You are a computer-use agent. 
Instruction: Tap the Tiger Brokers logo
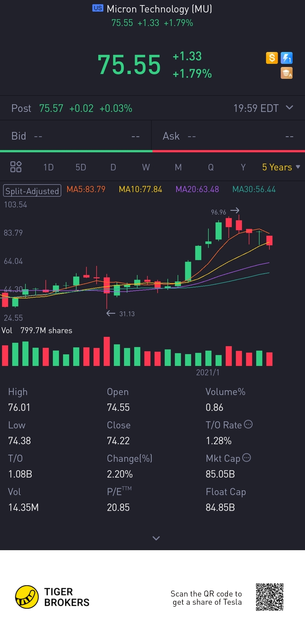(53, 597)
